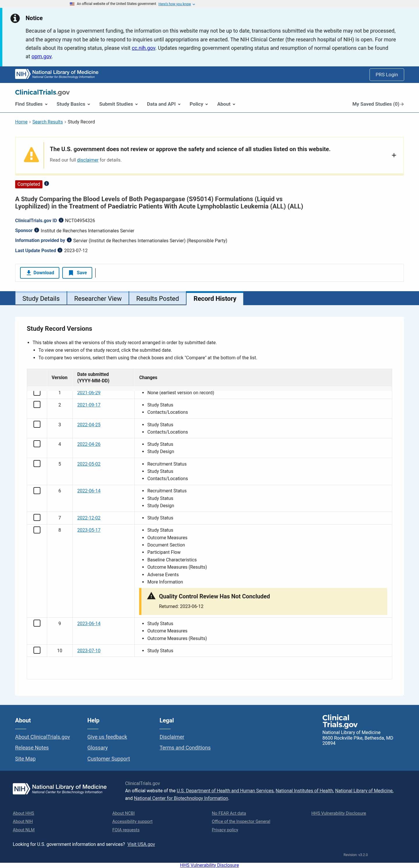Image resolution: width=419 pixels, height=868 pixels.
Task: Open version dated 2023-07-10
Action: tap(89, 651)
